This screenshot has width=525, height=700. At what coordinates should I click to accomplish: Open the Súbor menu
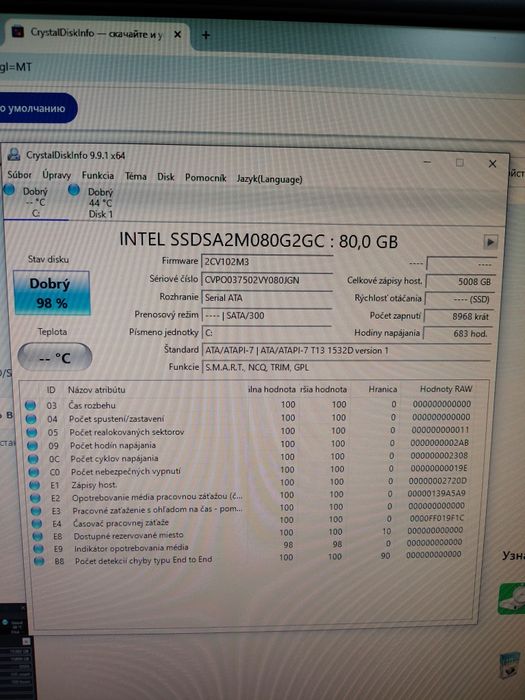pos(19,175)
